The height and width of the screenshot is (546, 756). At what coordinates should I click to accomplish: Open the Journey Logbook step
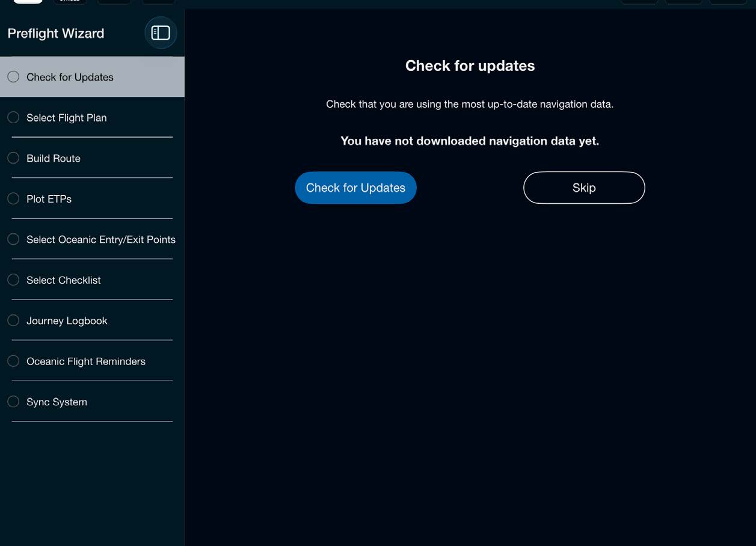pos(92,321)
